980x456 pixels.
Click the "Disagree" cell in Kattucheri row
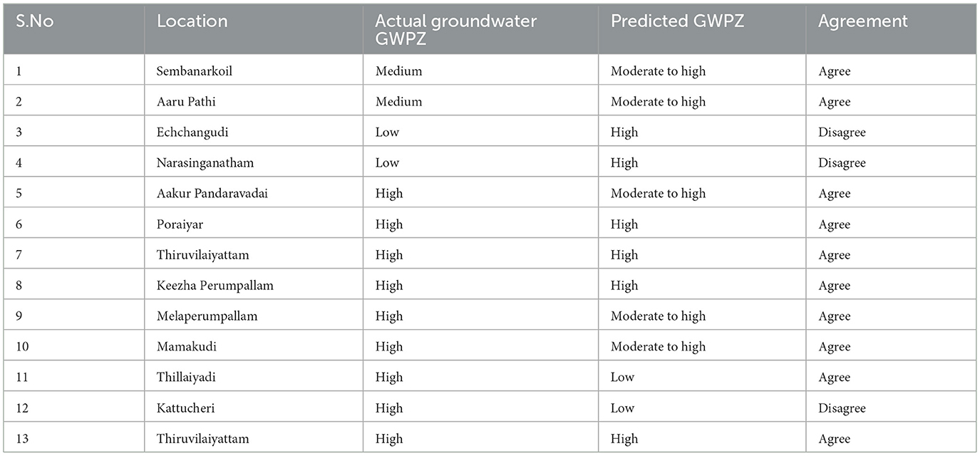click(842, 408)
